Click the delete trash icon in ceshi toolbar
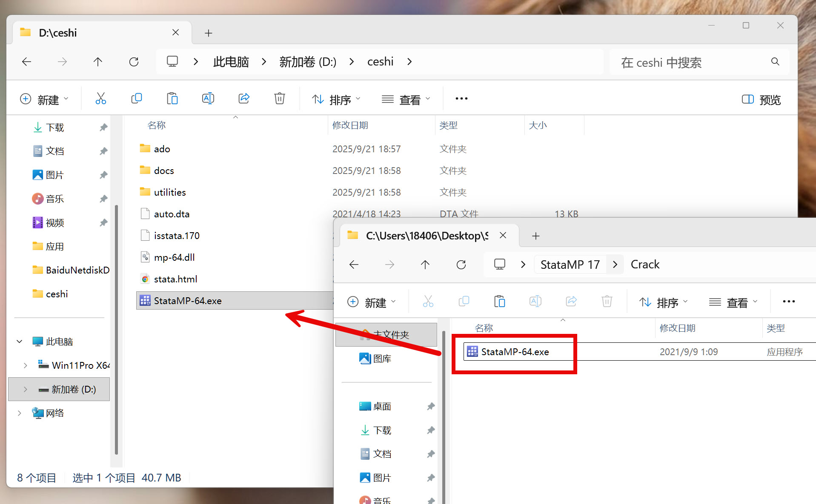816x504 pixels. (x=279, y=99)
